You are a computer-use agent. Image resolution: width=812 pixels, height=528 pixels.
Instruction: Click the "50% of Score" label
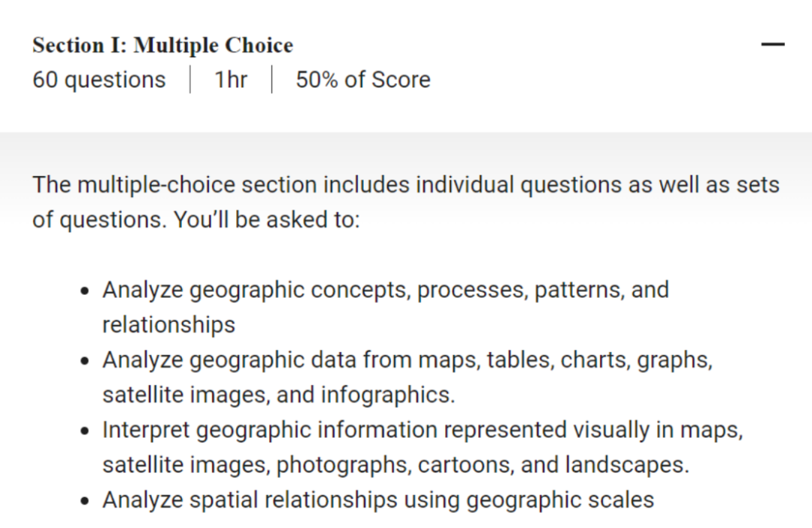363,80
